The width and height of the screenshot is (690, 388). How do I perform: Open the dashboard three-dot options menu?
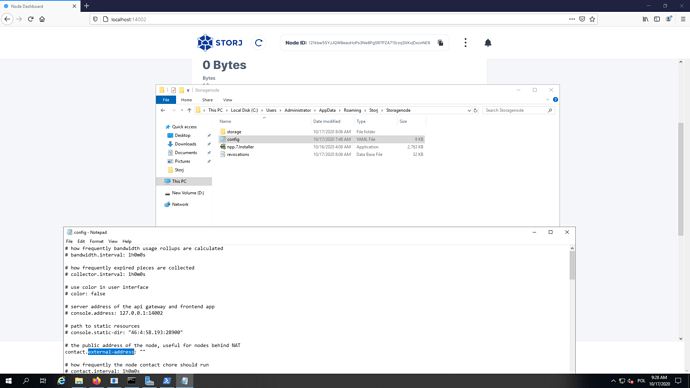click(x=465, y=43)
